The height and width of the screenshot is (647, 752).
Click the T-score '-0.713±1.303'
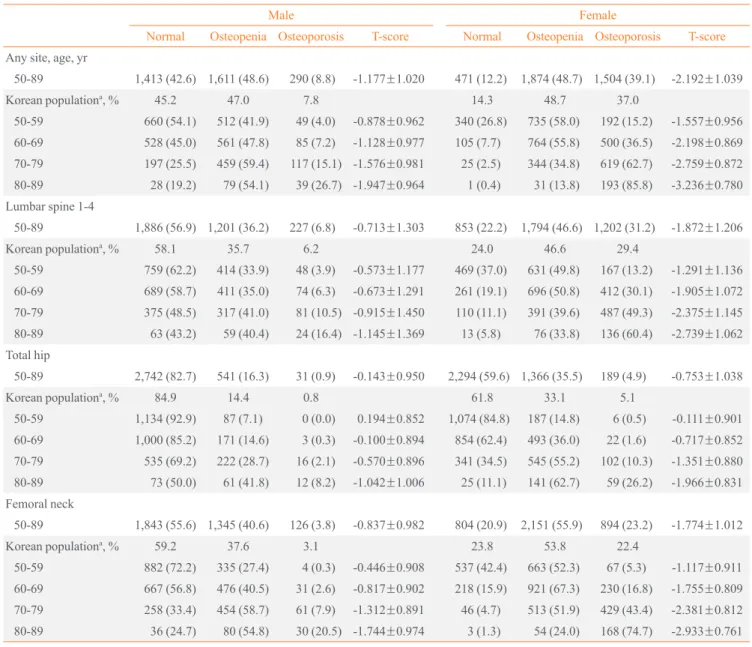389,228
